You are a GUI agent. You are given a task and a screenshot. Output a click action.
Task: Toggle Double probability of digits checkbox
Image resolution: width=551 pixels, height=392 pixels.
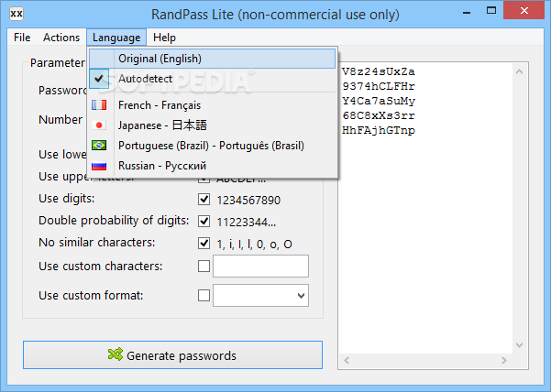[204, 222]
